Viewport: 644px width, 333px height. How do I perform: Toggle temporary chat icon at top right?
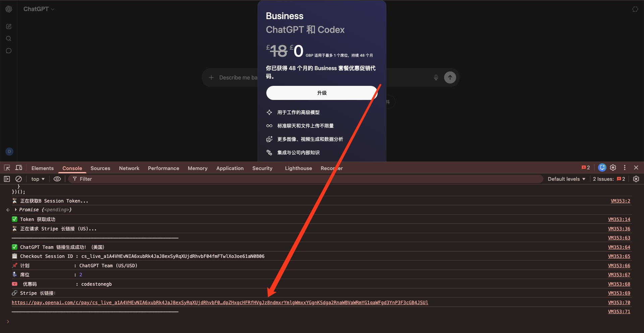(635, 9)
